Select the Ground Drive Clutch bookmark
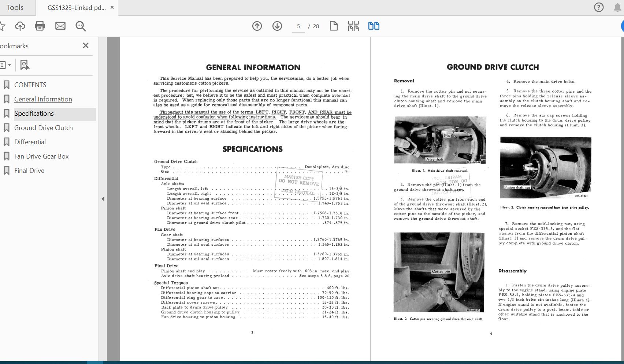Viewport: 624px width, 364px height. (x=43, y=128)
